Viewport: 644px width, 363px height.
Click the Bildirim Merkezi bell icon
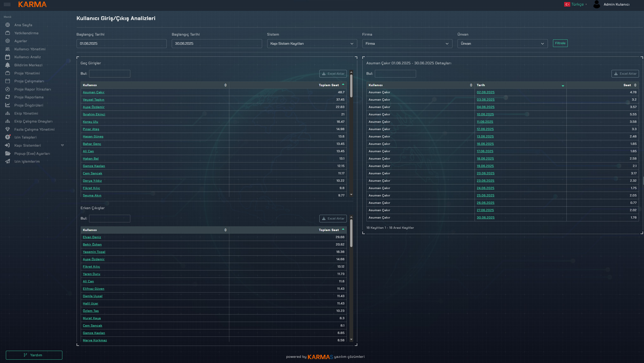coord(8,65)
